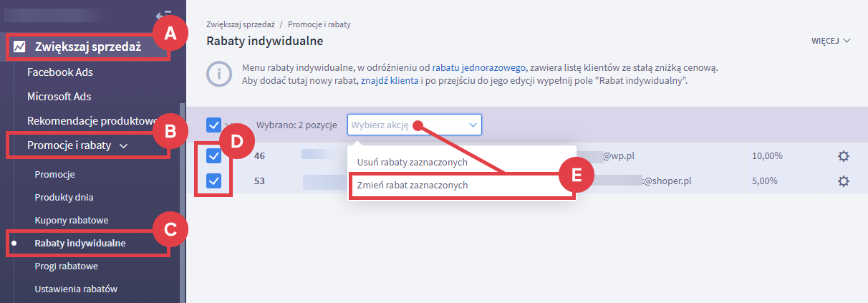Viewport: 868px width, 303px height.
Task: Click the Zwiększaj sprzedaż chart icon
Action: click(x=20, y=47)
